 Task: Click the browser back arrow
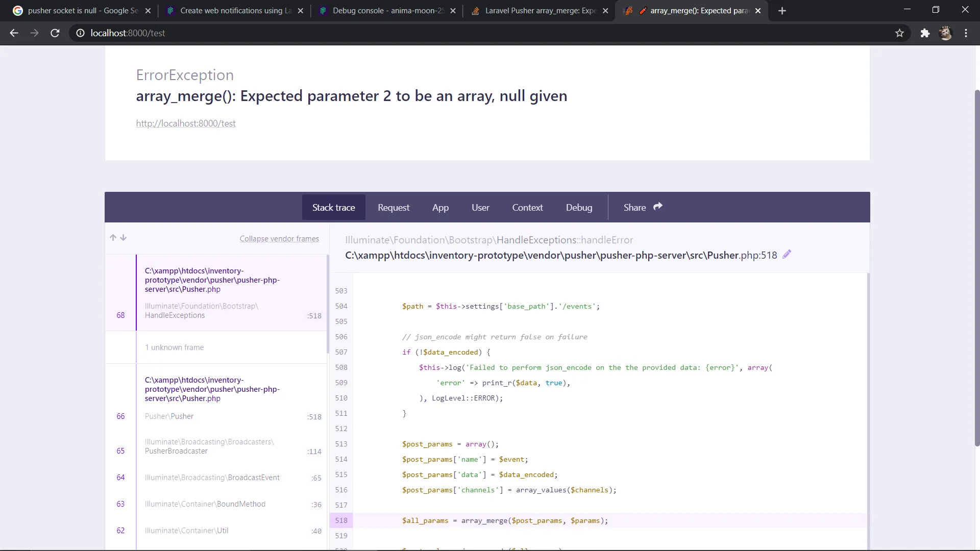coord(14,33)
